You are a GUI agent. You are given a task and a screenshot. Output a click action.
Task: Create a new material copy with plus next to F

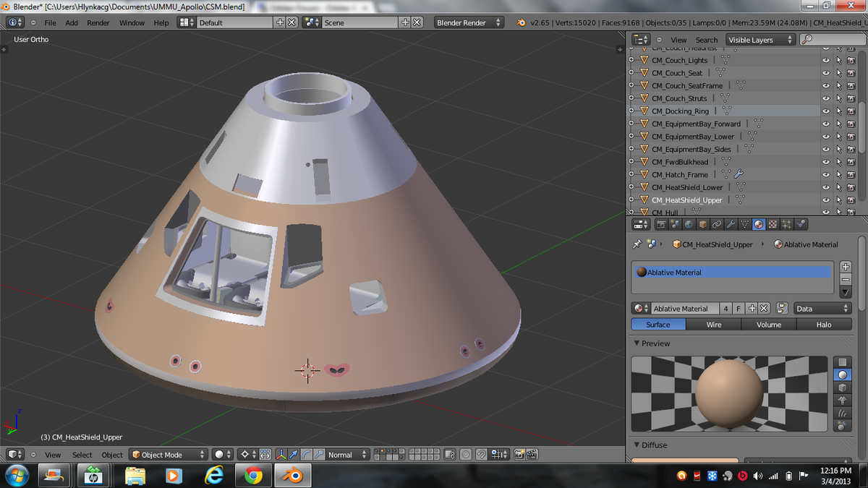point(752,309)
